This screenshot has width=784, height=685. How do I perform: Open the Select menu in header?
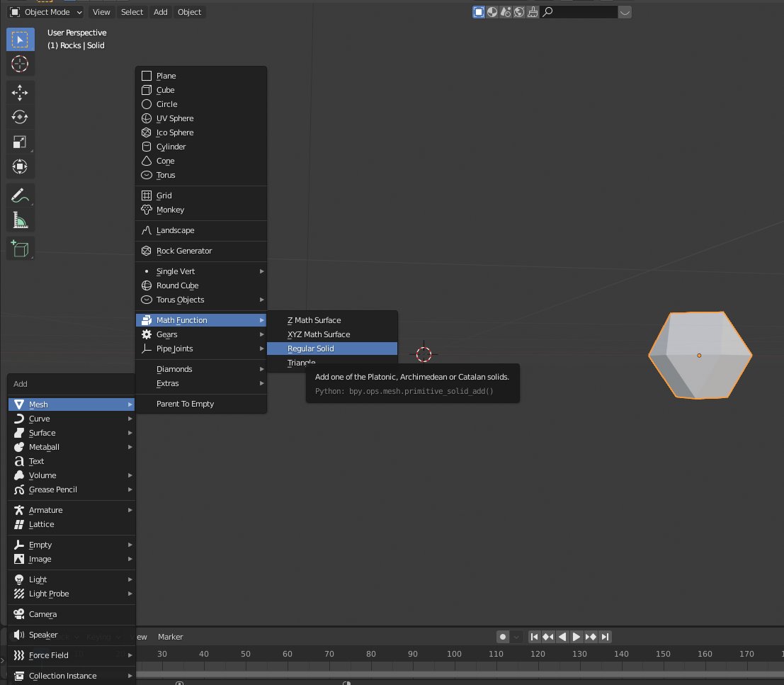[x=132, y=12]
